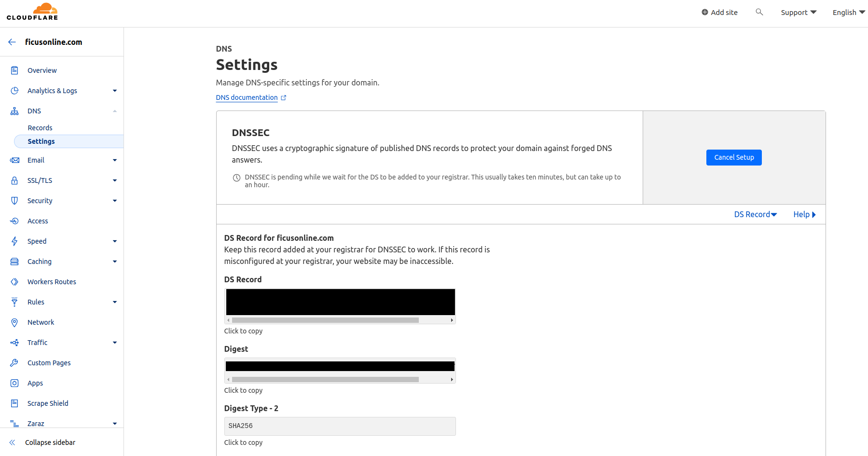Click the Digest scrollbar left arrow
Image resolution: width=868 pixels, height=456 pixels.
click(x=228, y=380)
